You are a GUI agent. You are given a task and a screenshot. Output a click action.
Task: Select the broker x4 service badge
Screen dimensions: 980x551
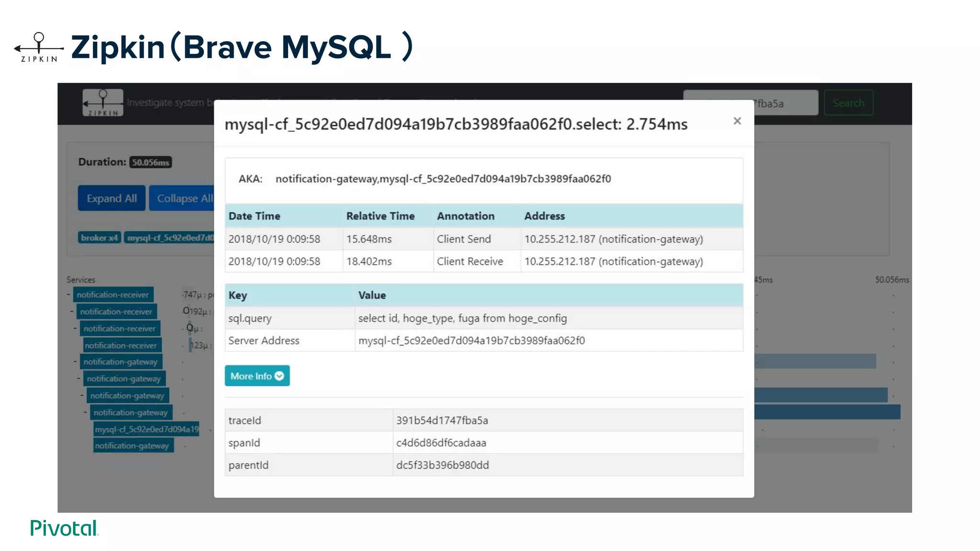100,238
